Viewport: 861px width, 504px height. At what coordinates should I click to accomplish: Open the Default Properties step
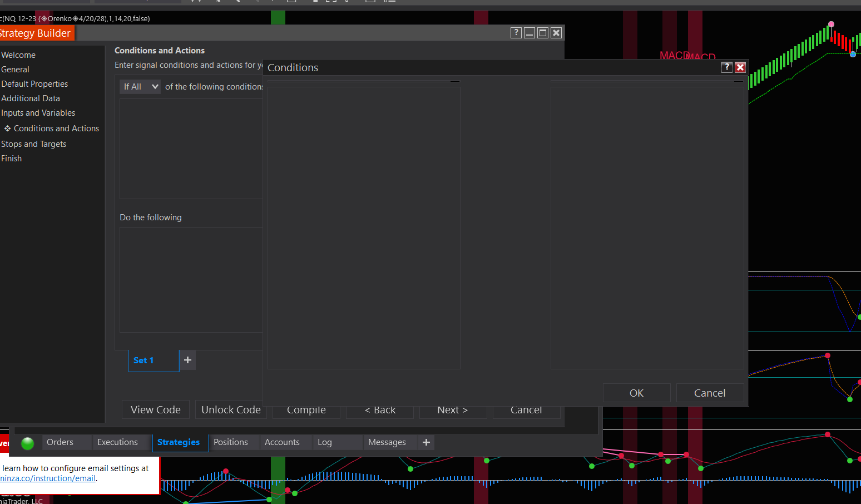click(x=34, y=84)
